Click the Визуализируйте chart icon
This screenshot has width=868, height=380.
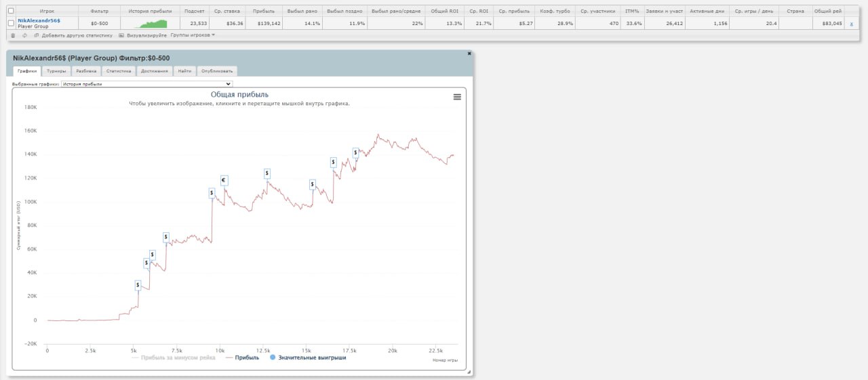(x=121, y=35)
